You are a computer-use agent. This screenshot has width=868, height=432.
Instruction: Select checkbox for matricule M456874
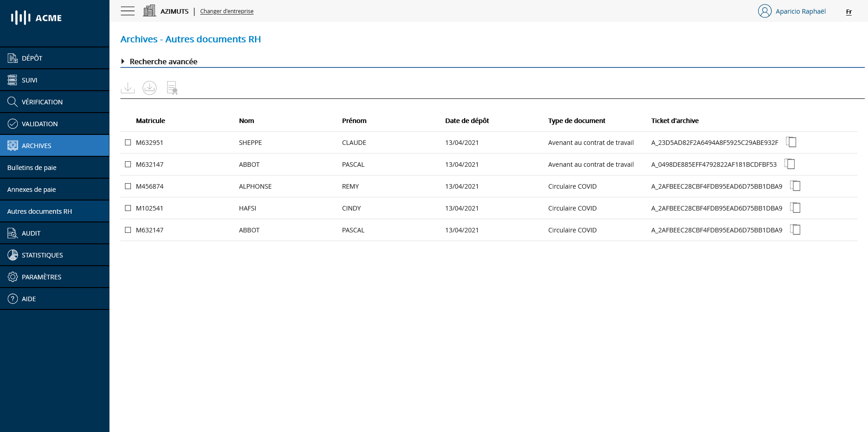pyautogui.click(x=128, y=186)
